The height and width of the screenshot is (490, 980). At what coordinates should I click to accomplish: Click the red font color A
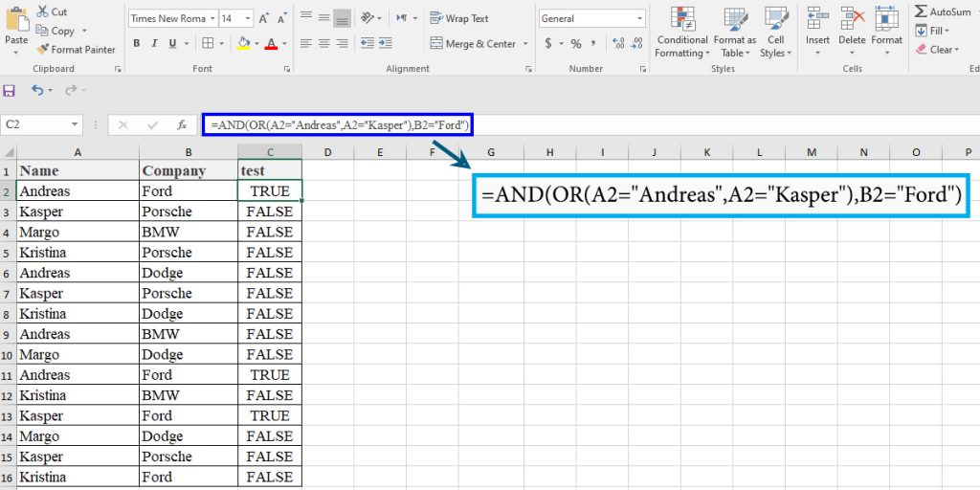tap(271, 43)
